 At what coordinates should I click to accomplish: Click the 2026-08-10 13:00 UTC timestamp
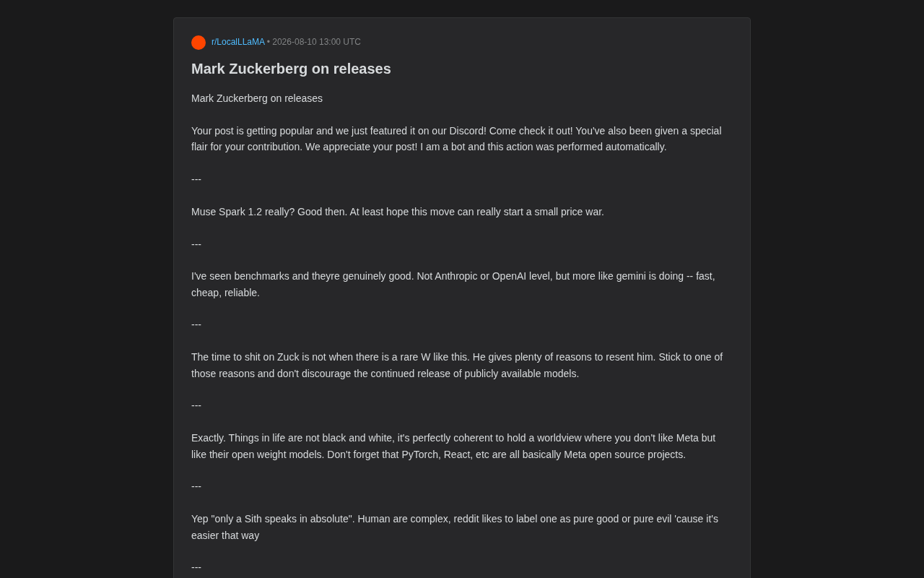pyautogui.click(x=316, y=42)
